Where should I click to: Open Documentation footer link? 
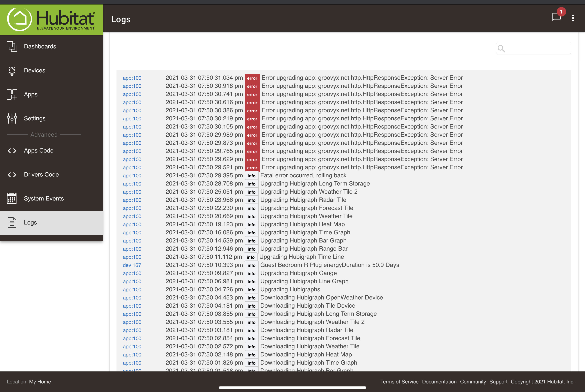439,382
